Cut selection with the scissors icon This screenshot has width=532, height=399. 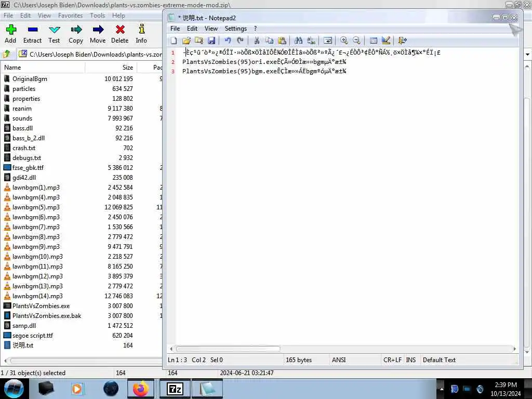pyautogui.click(x=257, y=41)
